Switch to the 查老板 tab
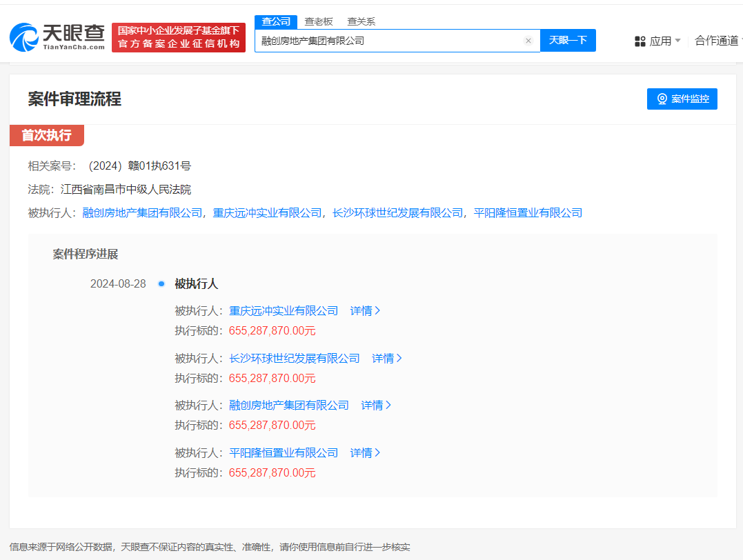743x560 pixels. click(x=319, y=21)
